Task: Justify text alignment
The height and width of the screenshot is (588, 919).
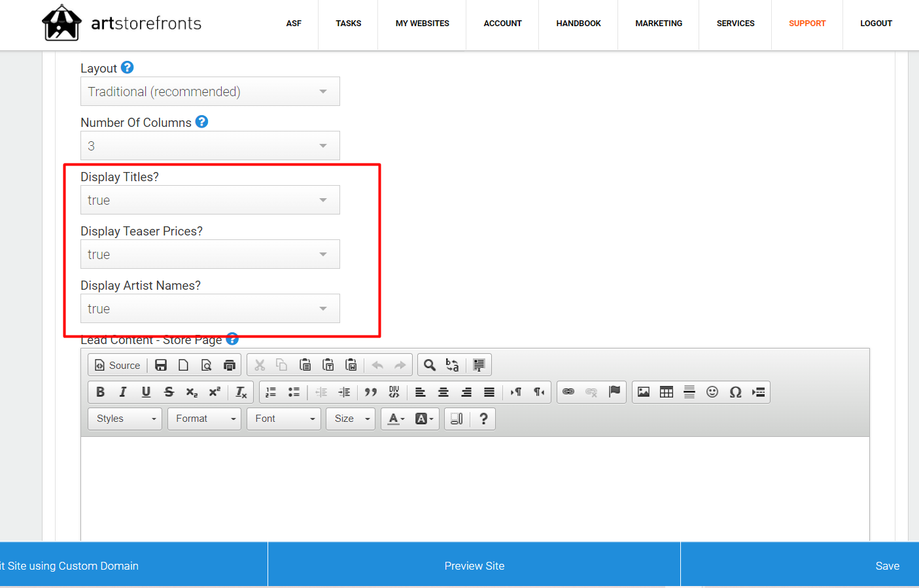Action: click(489, 392)
